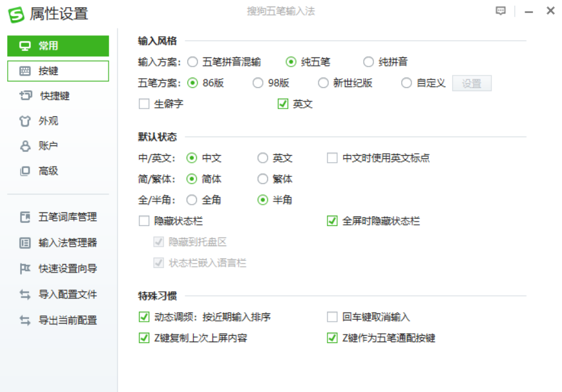
Task: Click the user icon beside 账户
Action: click(25, 146)
